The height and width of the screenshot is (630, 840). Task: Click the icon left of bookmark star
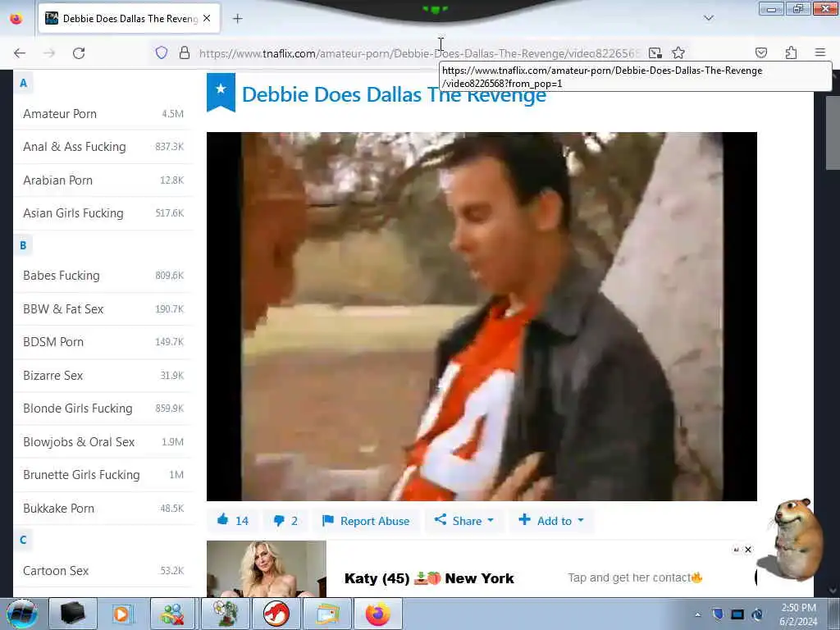pos(655,52)
